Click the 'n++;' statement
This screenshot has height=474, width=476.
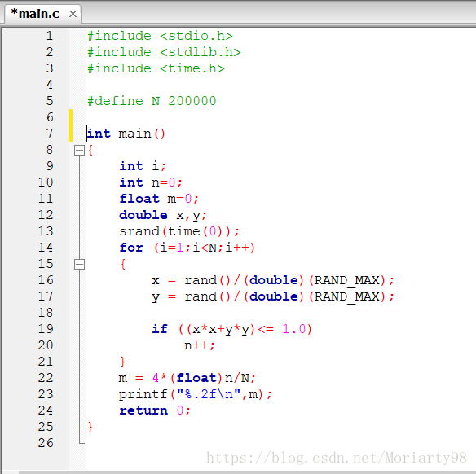(200, 345)
